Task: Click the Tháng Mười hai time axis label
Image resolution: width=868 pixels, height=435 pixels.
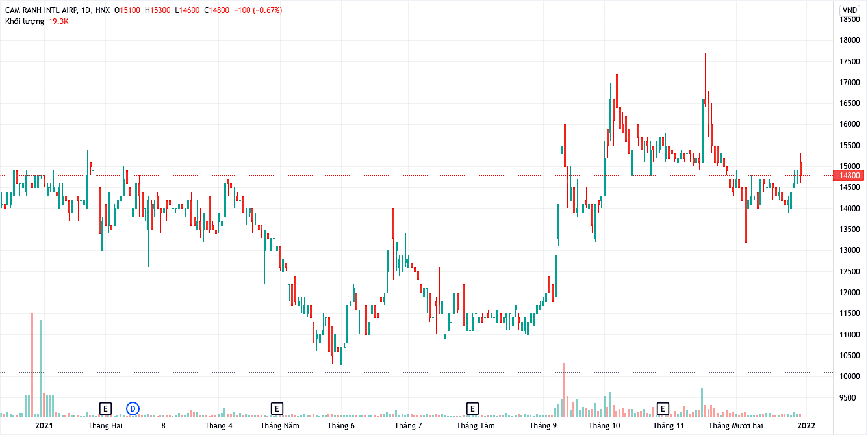Action: coord(735,426)
